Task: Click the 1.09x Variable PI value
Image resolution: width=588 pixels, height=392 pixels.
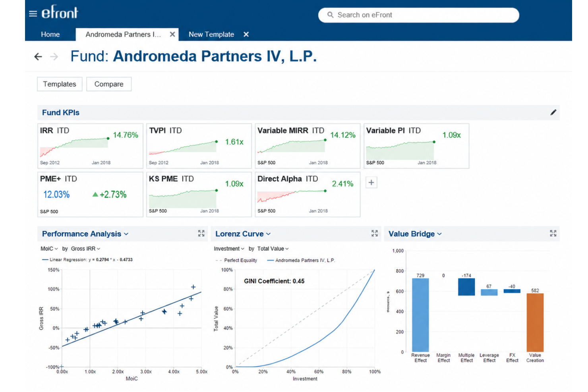Action: click(452, 135)
